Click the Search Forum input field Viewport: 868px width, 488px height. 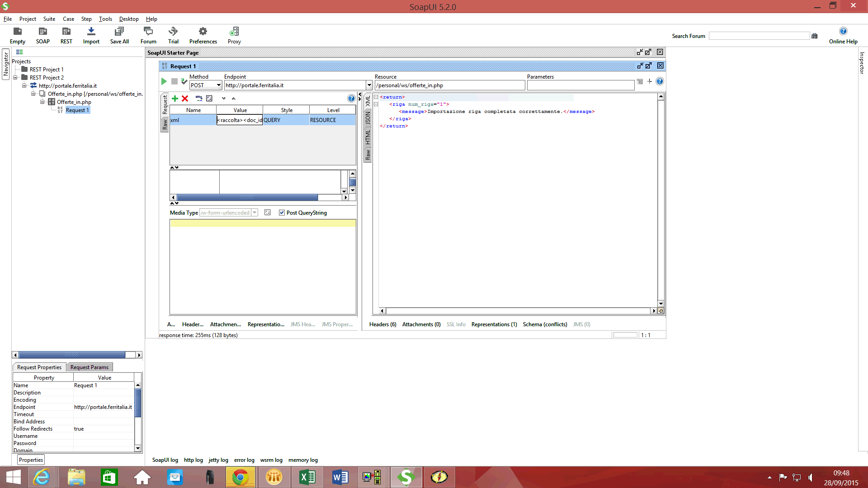(759, 36)
